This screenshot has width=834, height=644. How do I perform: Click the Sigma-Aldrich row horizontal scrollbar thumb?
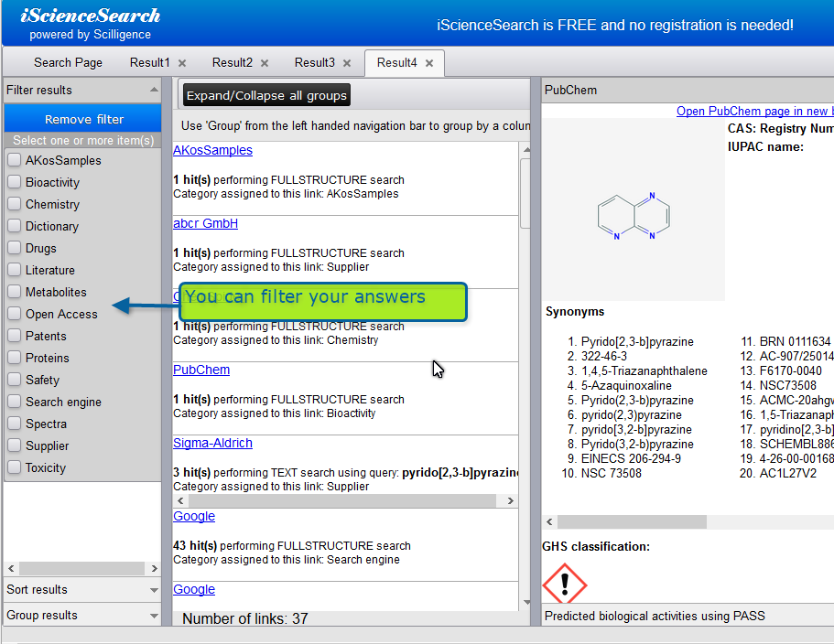click(x=342, y=500)
